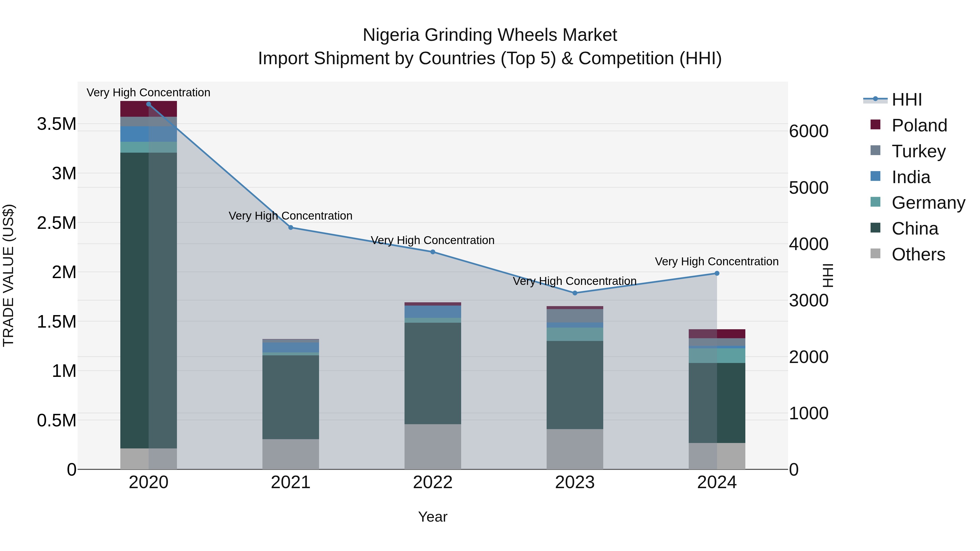Image resolution: width=980 pixels, height=551 pixels.
Task: Click the Poland legend color swatch
Action: pyautogui.click(x=875, y=125)
